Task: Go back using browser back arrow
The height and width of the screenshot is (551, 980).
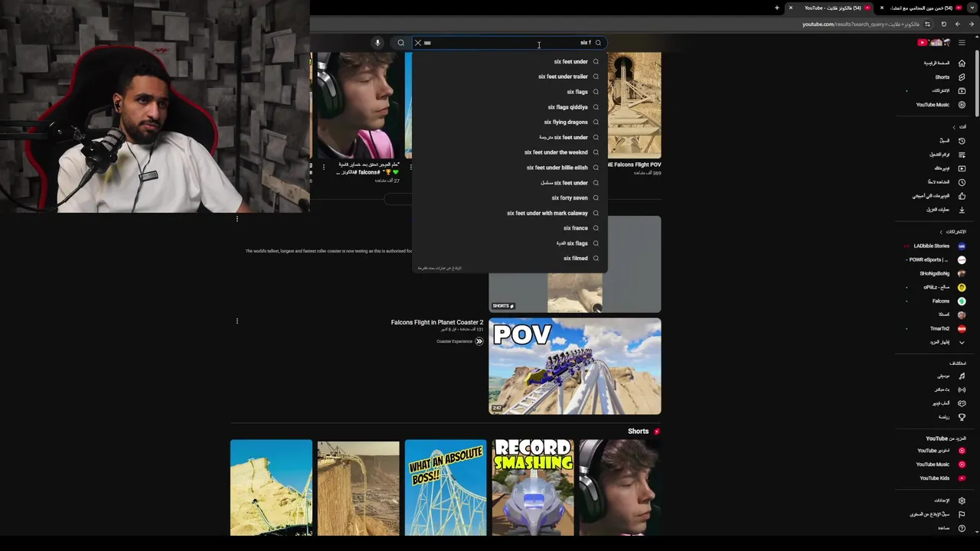Action: pyautogui.click(x=971, y=24)
